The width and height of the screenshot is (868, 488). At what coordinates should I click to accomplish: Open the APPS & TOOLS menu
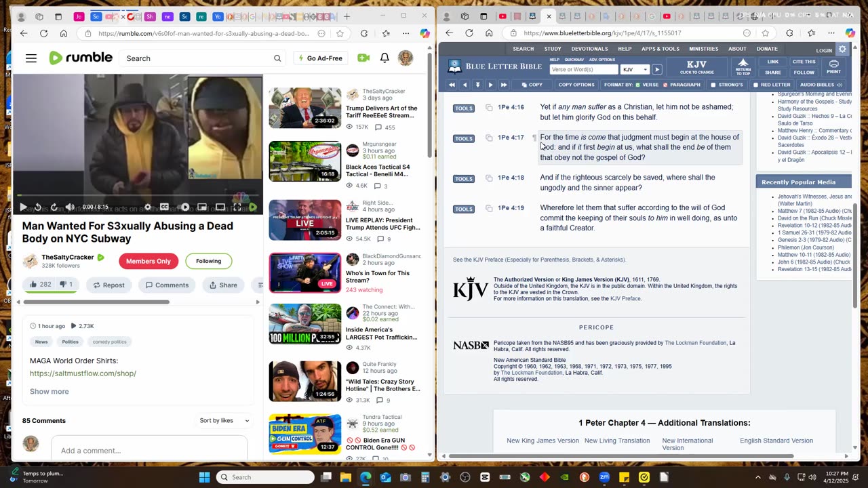[x=660, y=49]
